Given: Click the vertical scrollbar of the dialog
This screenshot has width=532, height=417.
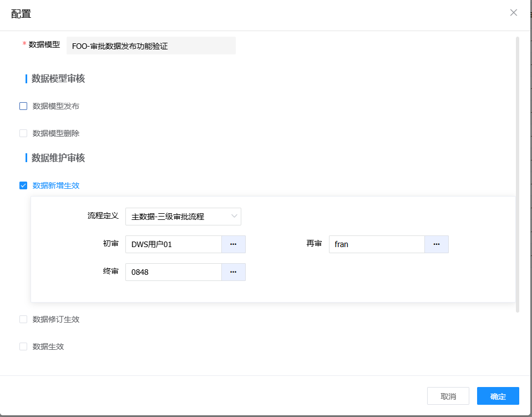Looking at the screenshot, I should click(518, 167).
